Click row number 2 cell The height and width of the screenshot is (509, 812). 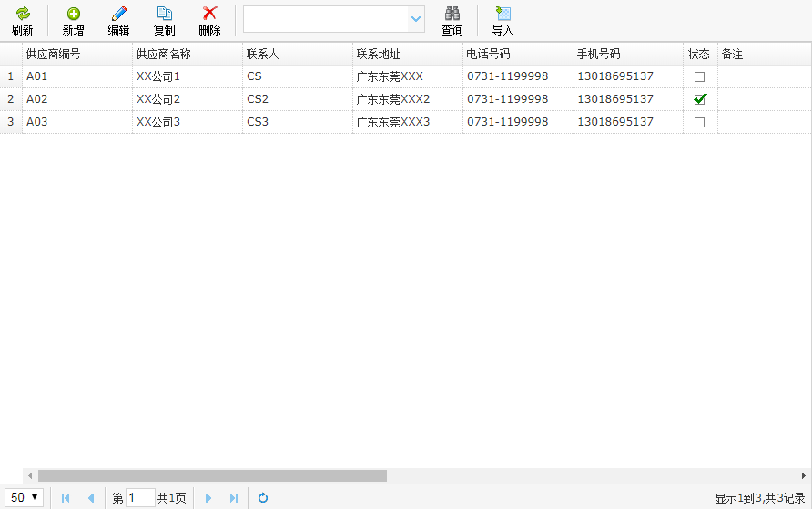pyautogui.click(x=11, y=99)
